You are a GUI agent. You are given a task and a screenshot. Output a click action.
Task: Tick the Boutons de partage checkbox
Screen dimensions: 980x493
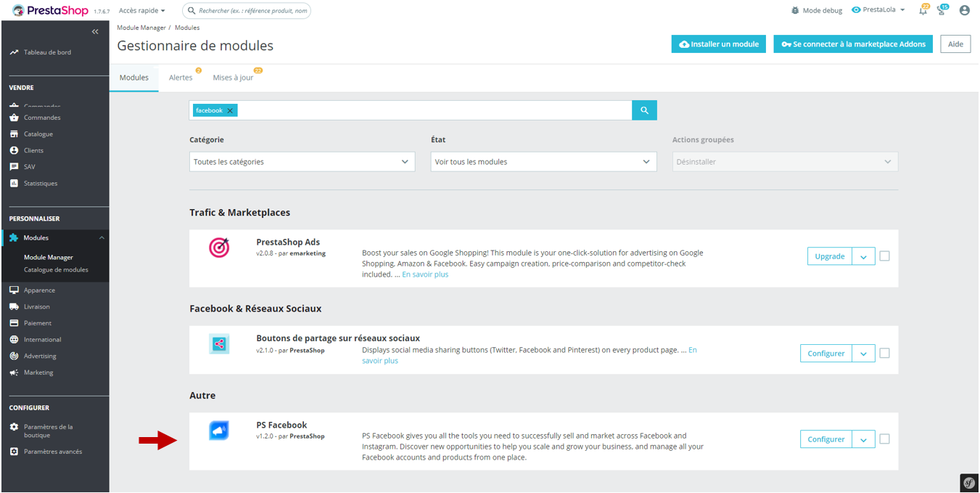[884, 354]
